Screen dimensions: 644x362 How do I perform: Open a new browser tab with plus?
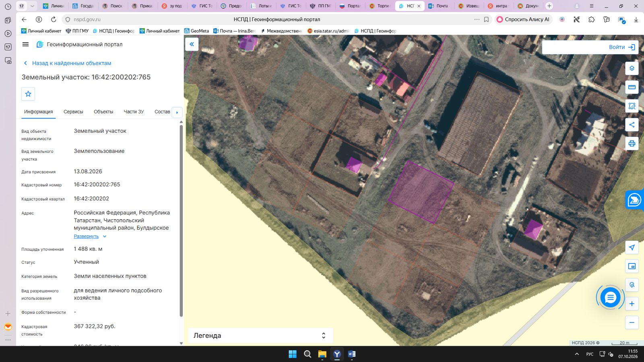point(549,6)
